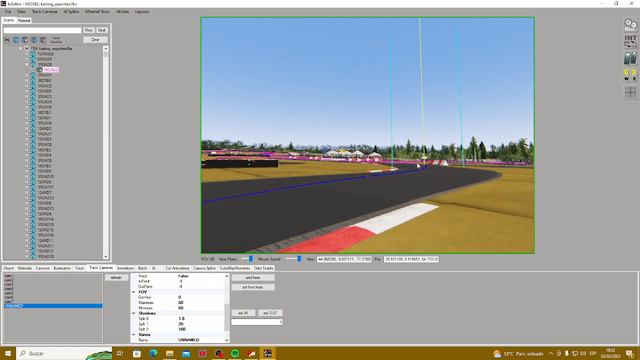
Task: Switch to the Data Sculpts tab
Action: tap(264, 268)
